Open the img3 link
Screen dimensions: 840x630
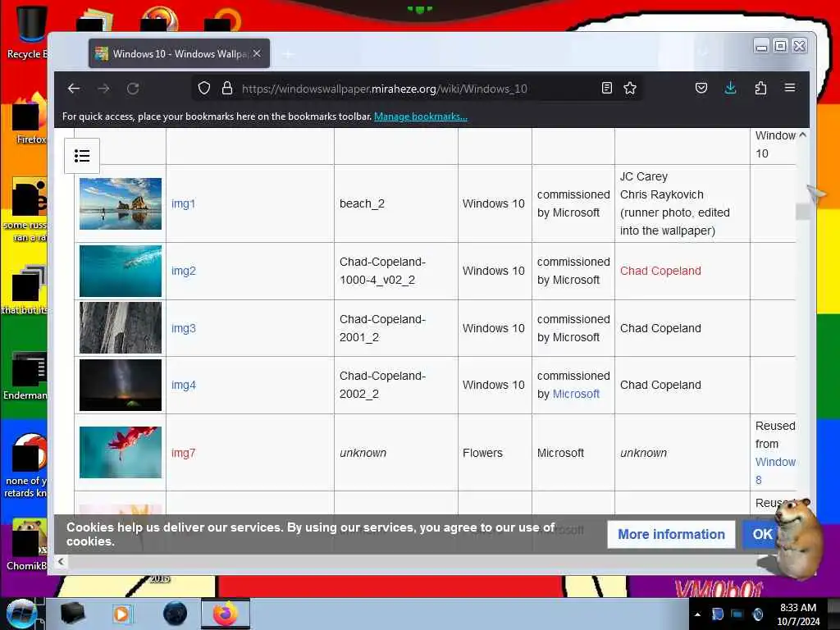point(183,328)
